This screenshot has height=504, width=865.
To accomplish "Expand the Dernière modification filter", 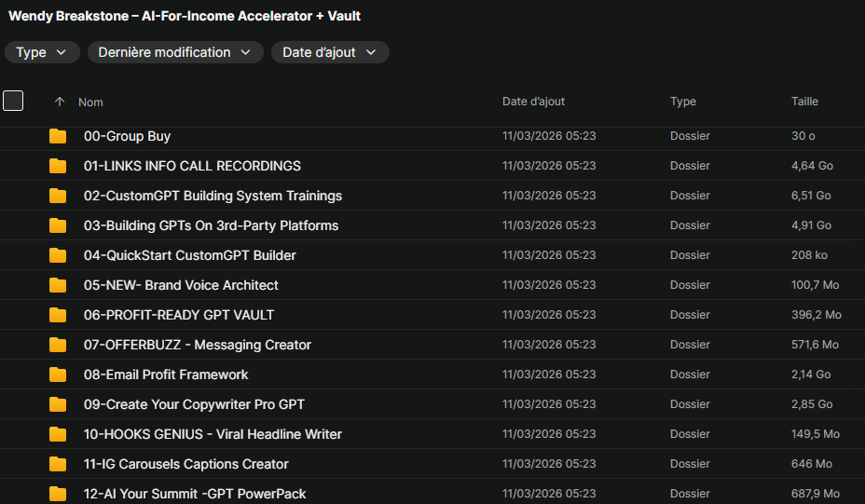I will point(175,52).
